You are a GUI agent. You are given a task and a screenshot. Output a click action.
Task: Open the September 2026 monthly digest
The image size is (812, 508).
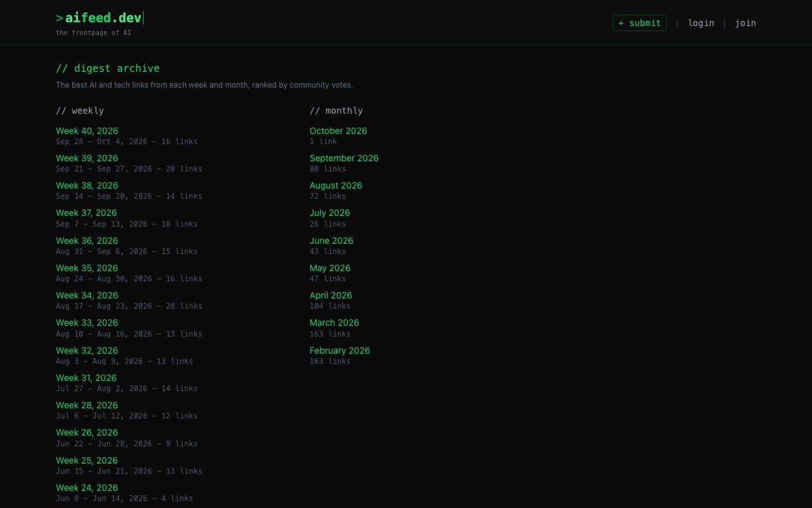[344, 158]
